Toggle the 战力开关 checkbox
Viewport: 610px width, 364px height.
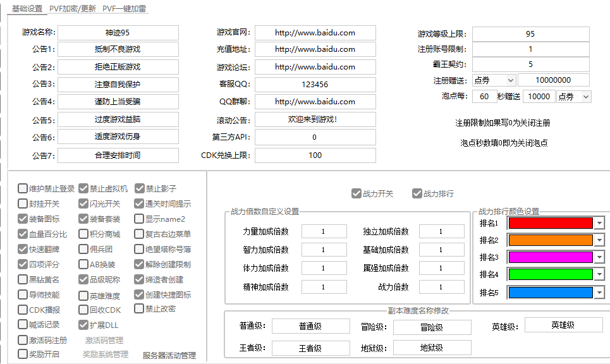click(x=357, y=193)
